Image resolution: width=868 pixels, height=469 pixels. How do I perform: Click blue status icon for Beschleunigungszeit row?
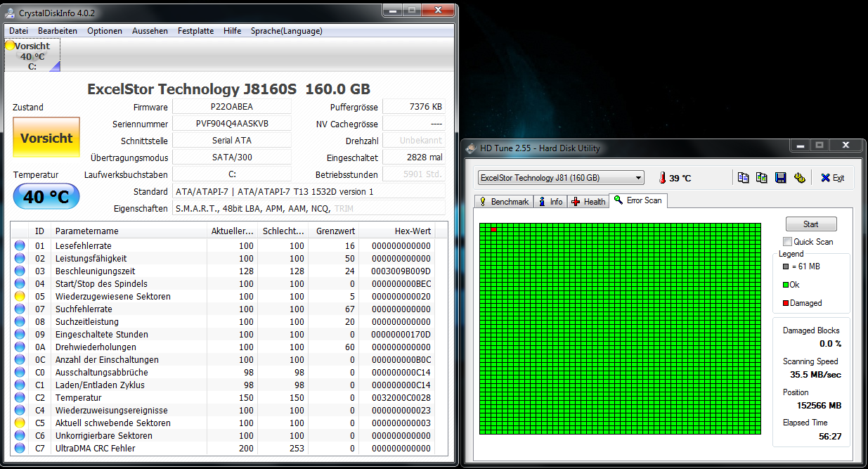pyautogui.click(x=20, y=271)
